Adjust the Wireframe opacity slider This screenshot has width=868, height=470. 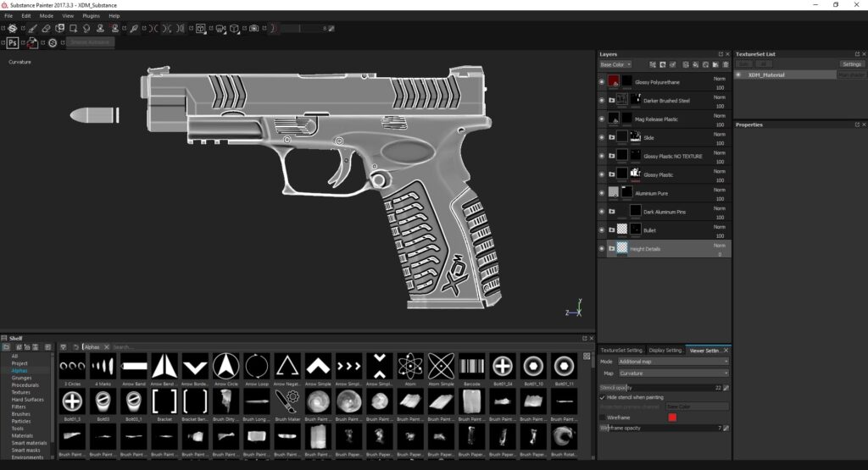tap(661, 428)
